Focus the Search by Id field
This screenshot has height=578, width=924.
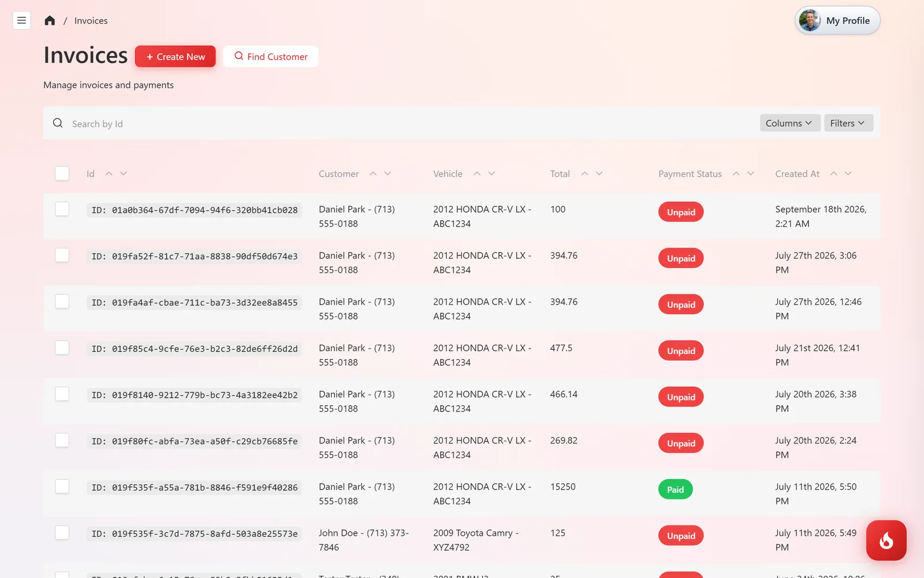click(x=404, y=123)
